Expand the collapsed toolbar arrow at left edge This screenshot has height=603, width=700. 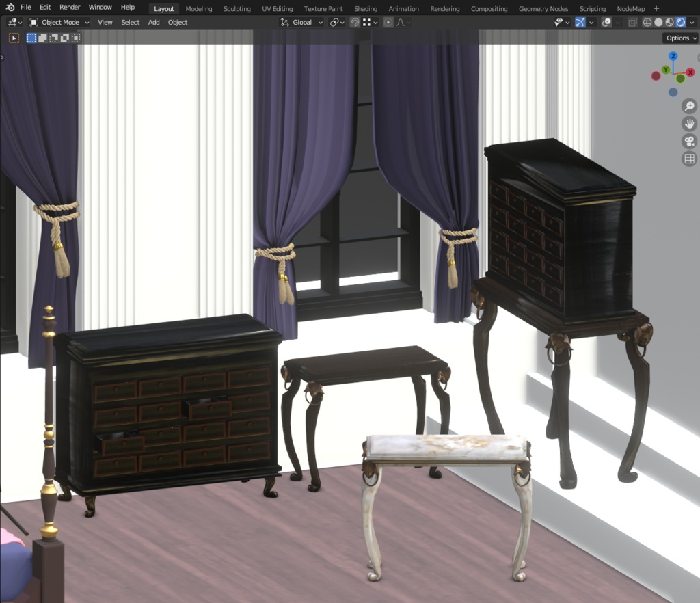(2, 57)
